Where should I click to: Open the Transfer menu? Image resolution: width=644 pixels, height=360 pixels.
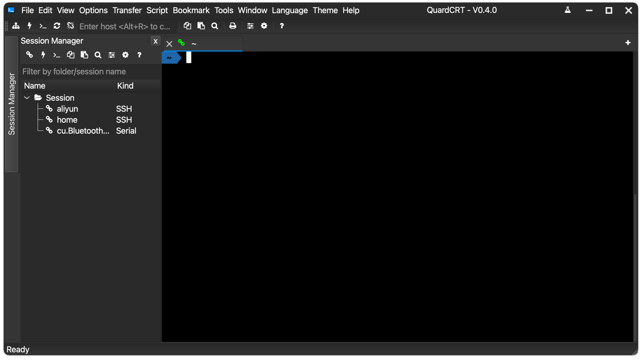click(127, 10)
